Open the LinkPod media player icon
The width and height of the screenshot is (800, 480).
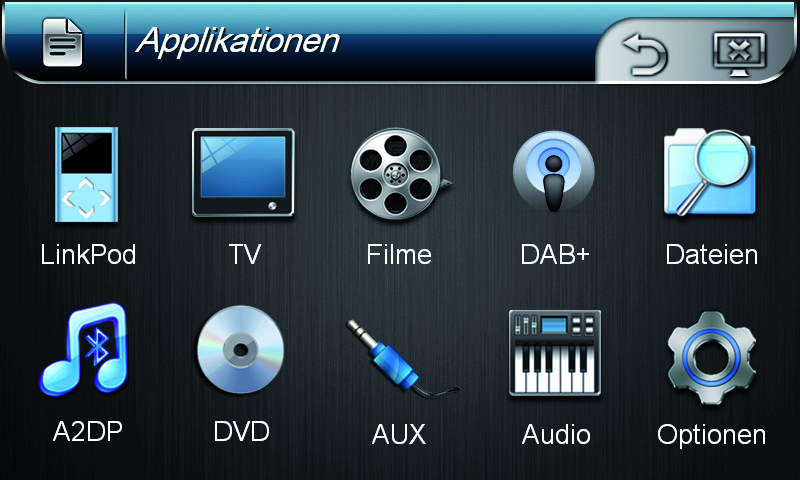[x=86, y=174]
